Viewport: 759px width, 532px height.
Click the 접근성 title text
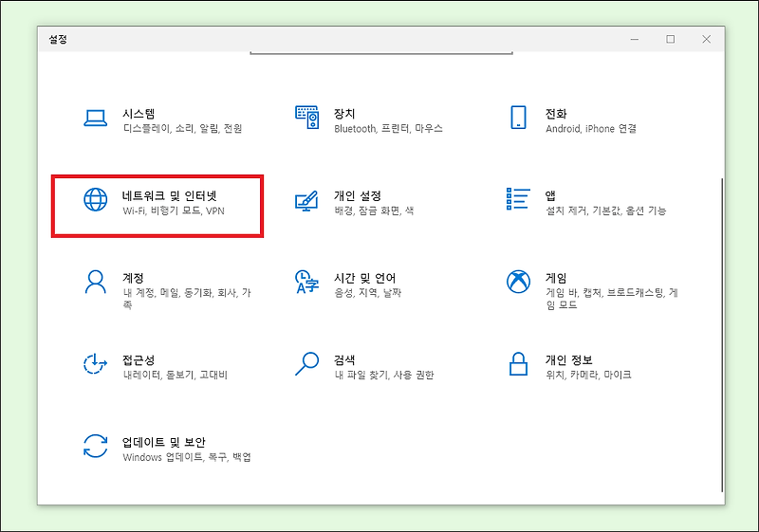pos(139,359)
